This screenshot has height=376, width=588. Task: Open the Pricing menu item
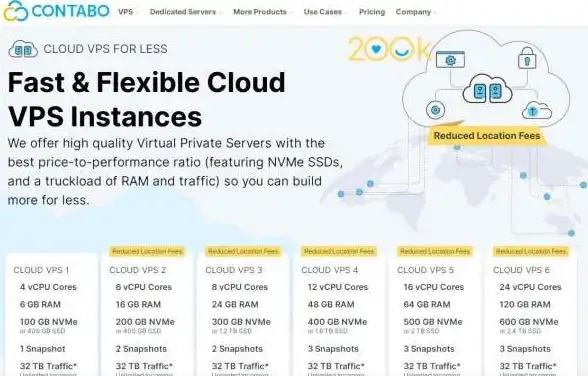[x=372, y=12]
